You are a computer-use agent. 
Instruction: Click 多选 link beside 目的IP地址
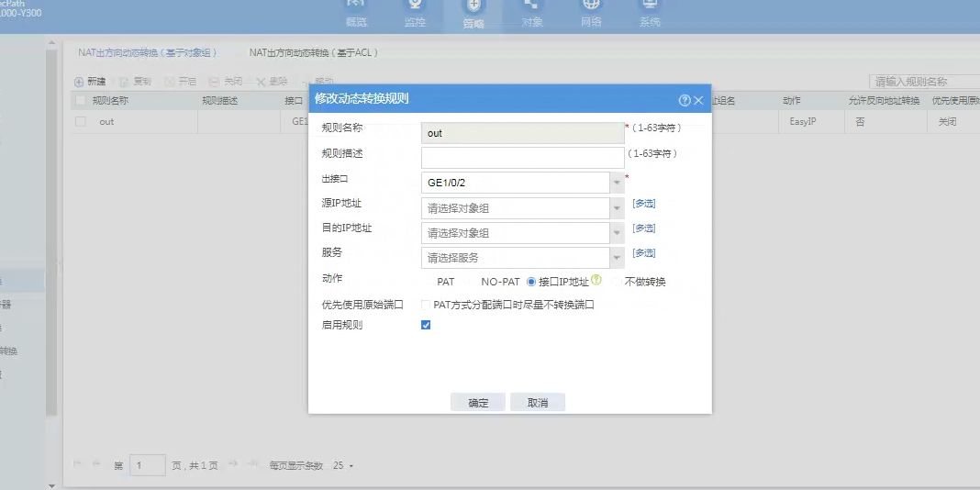click(644, 228)
